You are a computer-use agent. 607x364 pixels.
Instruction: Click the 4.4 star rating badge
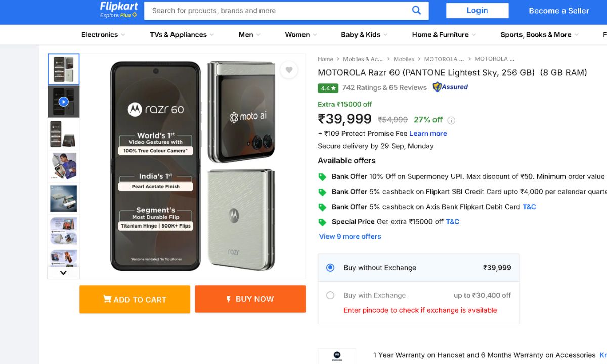(x=328, y=88)
